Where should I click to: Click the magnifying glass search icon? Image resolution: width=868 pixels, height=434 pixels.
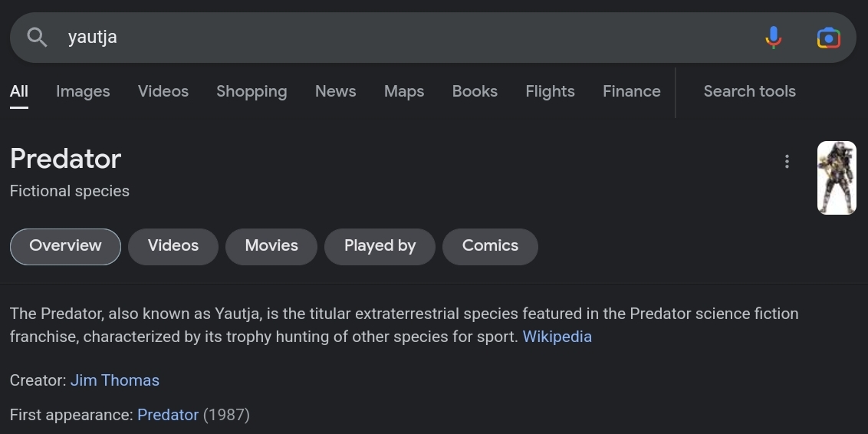click(37, 37)
